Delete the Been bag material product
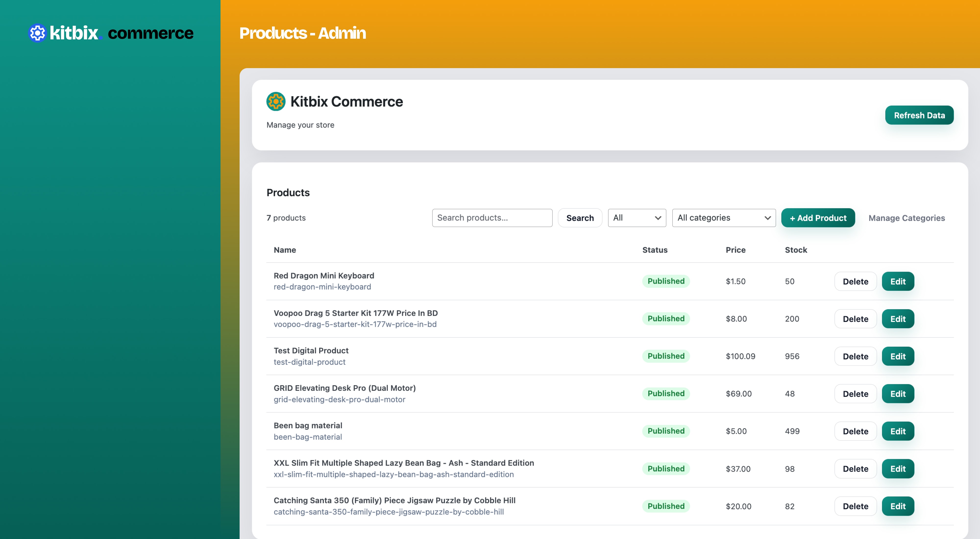The height and width of the screenshot is (539, 980). [855, 431]
